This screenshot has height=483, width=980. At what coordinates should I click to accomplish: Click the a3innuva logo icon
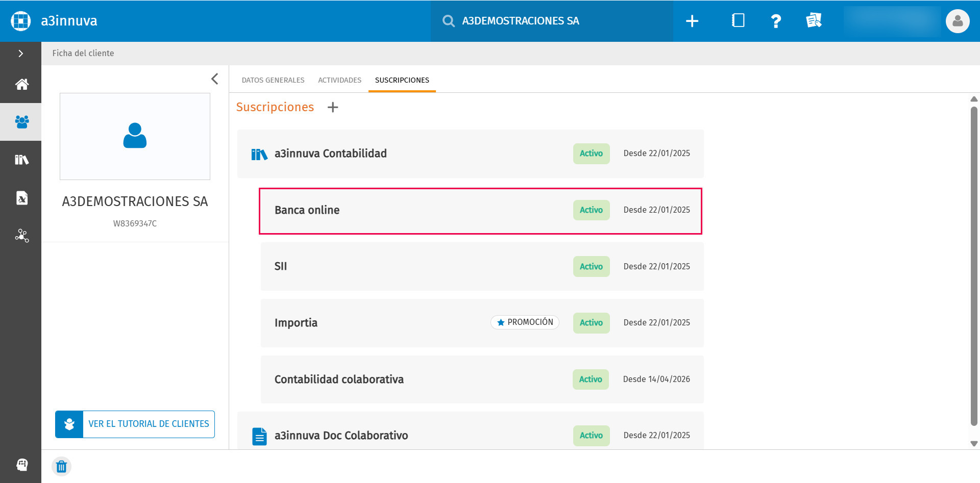21,21
